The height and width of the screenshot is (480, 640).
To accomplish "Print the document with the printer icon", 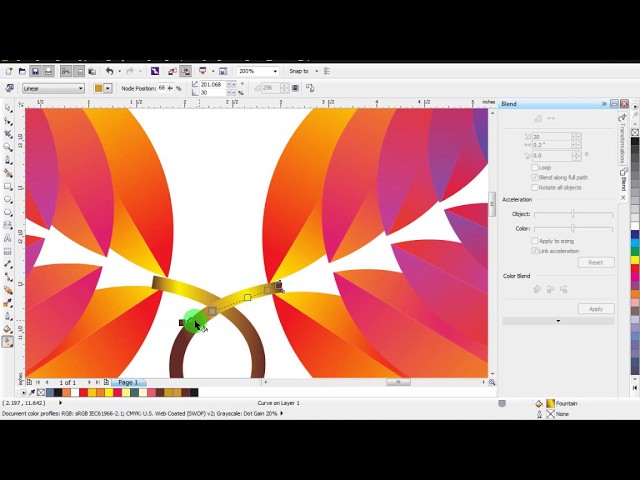I will coord(49,71).
